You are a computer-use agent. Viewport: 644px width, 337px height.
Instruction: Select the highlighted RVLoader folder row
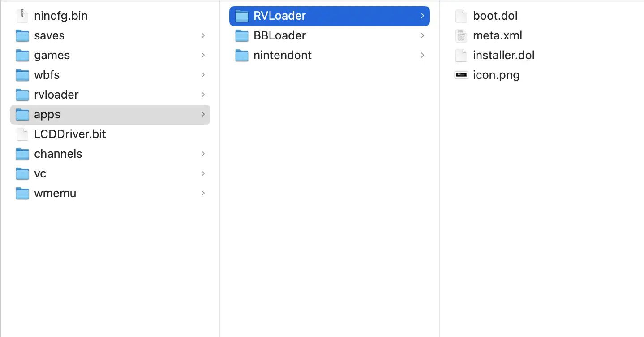coord(329,16)
